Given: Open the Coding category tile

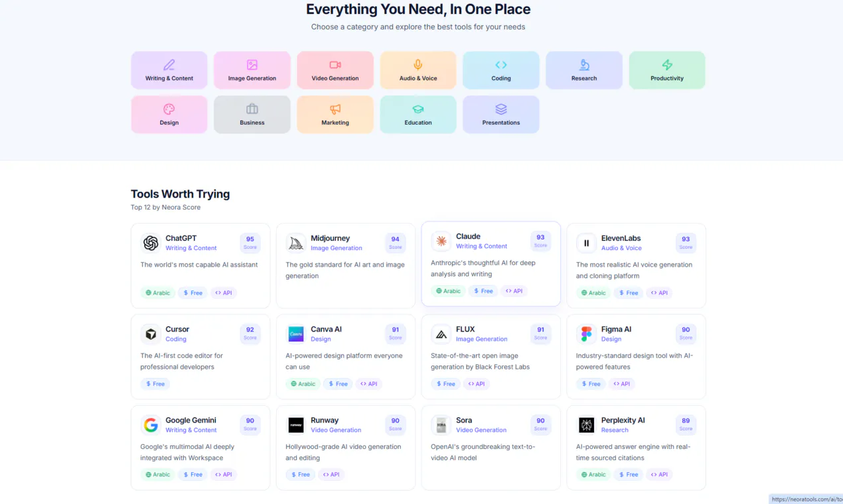Looking at the screenshot, I should pyautogui.click(x=501, y=70).
